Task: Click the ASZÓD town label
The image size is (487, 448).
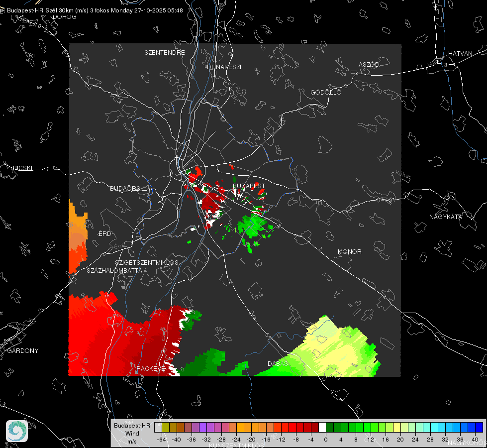Action: (x=369, y=64)
